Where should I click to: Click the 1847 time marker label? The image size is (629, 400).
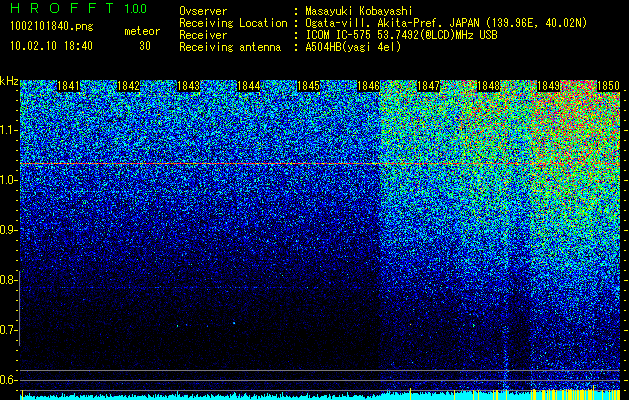tap(428, 86)
